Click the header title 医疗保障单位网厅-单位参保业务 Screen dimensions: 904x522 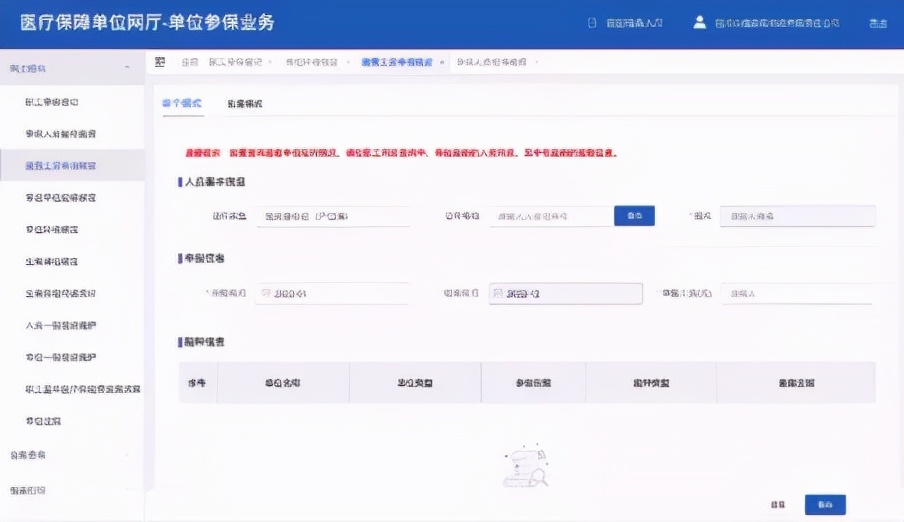[x=147, y=22]
